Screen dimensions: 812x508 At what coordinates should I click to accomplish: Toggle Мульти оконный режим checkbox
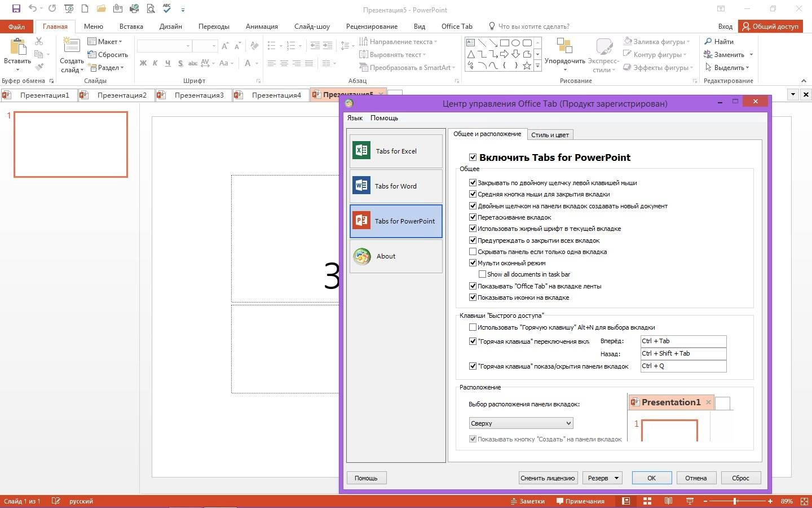click(473, 263)
